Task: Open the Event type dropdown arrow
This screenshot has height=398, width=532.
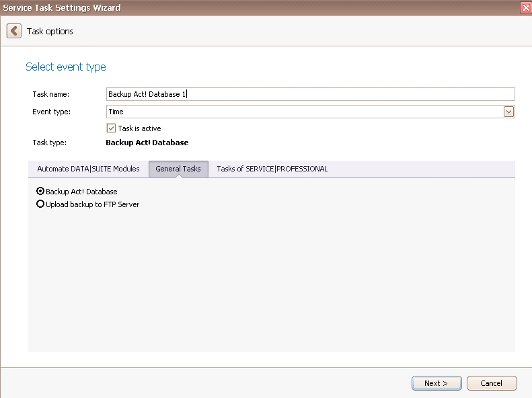Action: pos(508,112)
